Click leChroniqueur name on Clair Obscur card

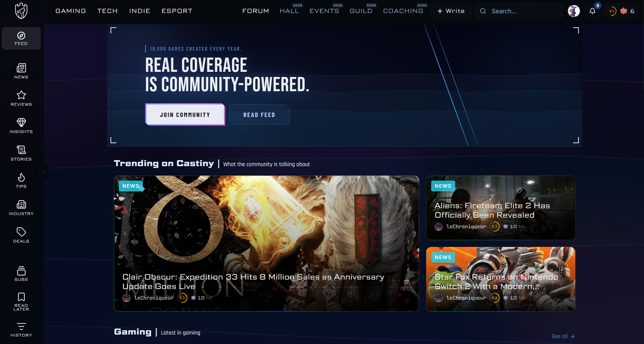[x=154, y=298]
